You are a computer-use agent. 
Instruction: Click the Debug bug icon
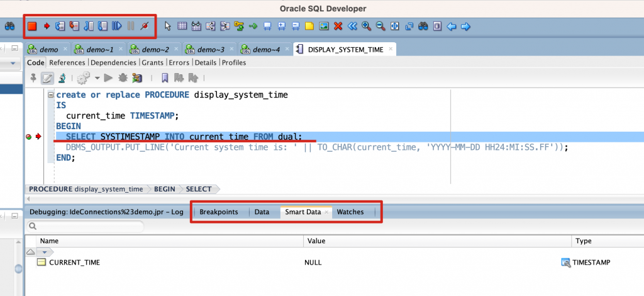[x=123, y=77]
